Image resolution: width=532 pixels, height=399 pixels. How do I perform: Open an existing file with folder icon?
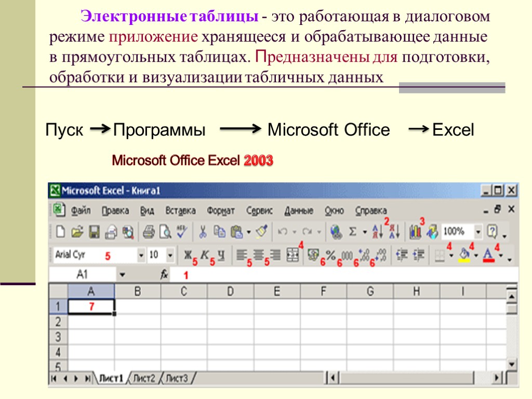coord(77,232)
